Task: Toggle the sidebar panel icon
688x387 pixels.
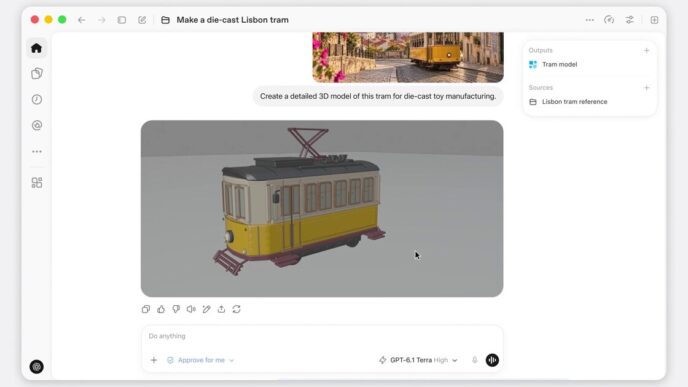Action: (x=122, y=20)
